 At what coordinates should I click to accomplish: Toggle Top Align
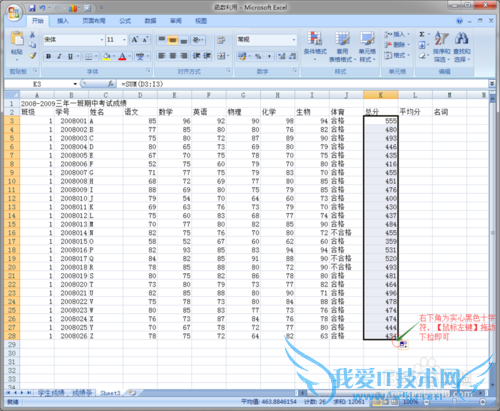tap(162, 40)
